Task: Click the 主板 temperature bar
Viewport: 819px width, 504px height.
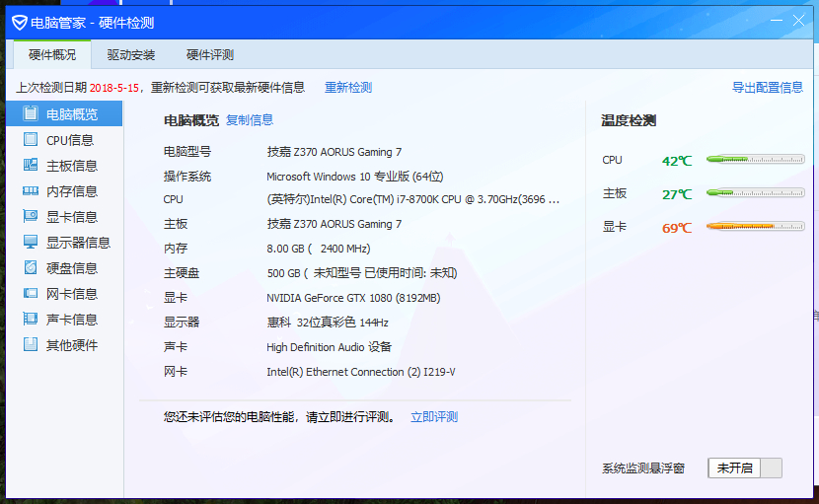Action: coord(755,192)
